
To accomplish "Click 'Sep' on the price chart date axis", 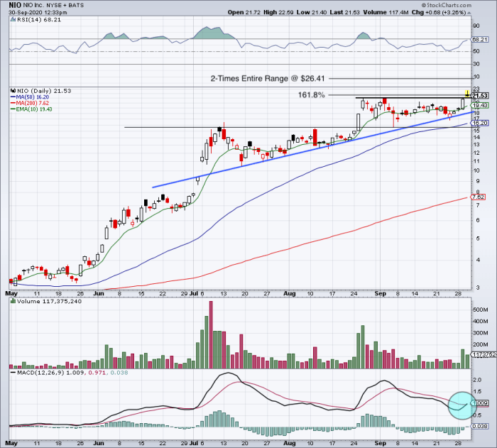I will tap(380, 294).
